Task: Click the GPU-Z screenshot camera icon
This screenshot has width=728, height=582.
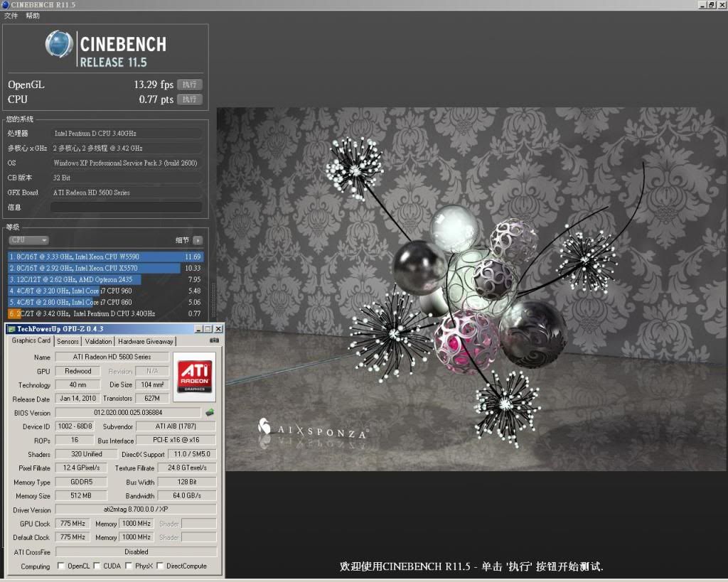Action: [214, 341]
